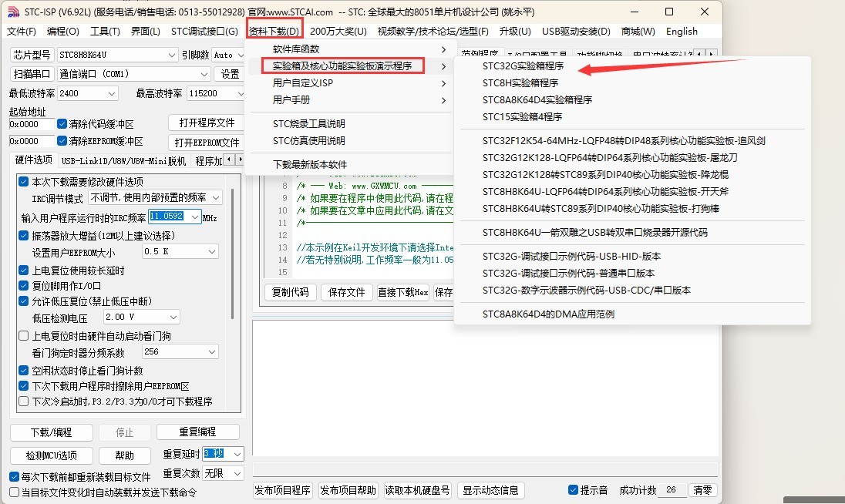The height and width of the screenshot is (504, 845).
Task: Select STC8A8K64D4实验箱程序 entry
Action: [537, 99]
